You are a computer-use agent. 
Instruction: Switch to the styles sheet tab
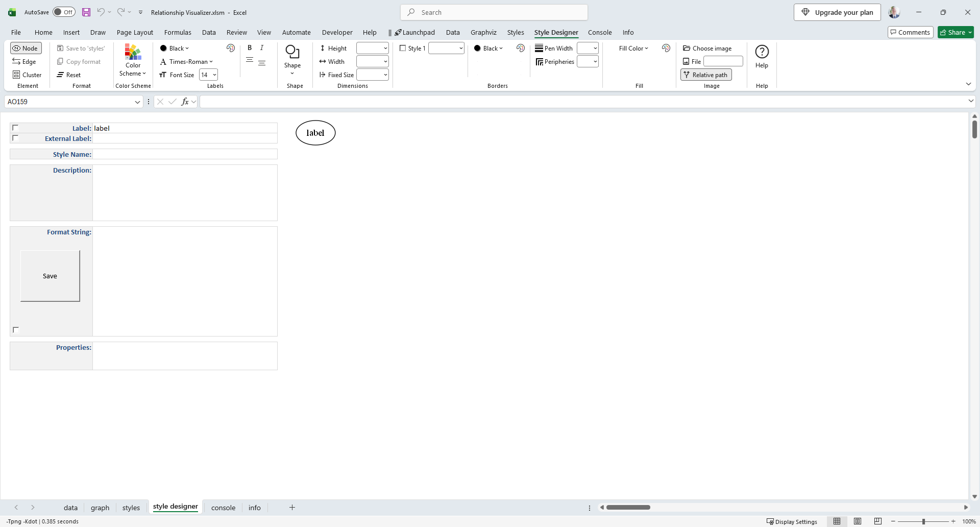[x=131, y=507]
